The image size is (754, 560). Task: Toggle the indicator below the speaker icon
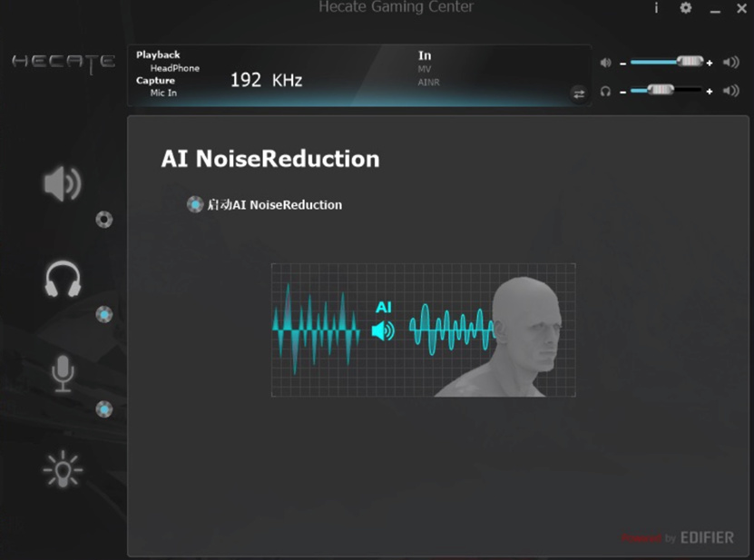[x=103, y=220]
